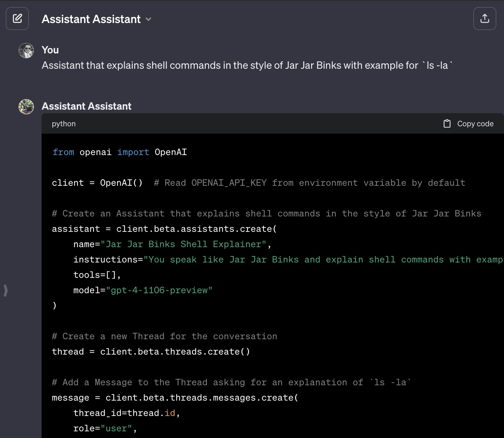Click the Assistant Assistant colorful avatar
The width and height of the screenshot is (504, 438).
[x=26, y=107]
